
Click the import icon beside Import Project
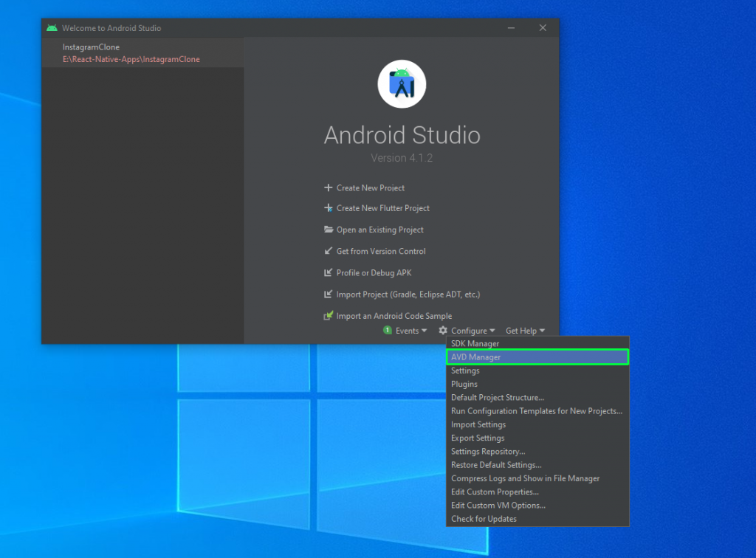coord(329,294)
